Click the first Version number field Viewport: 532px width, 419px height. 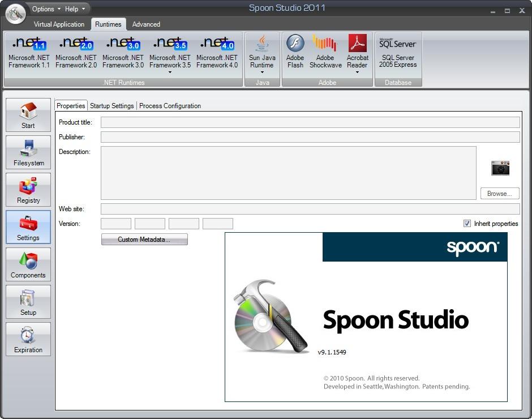pos(116,224)
